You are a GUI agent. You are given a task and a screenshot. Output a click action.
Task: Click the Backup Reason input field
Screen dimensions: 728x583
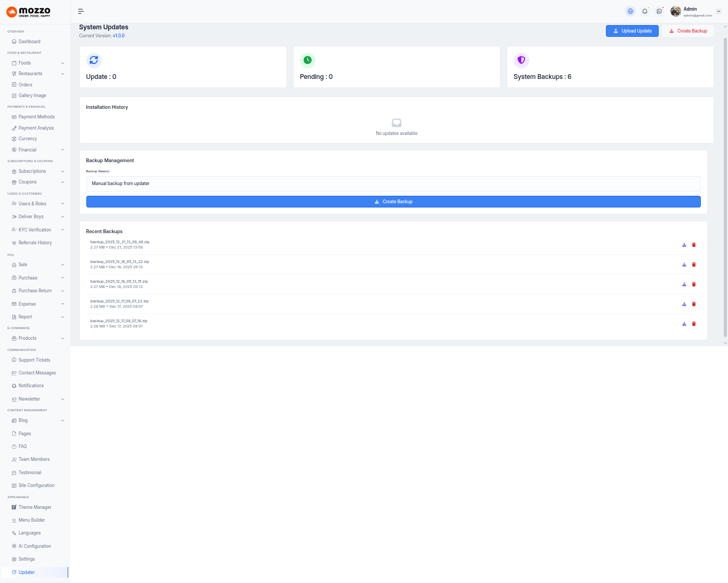tap(393, 183)
